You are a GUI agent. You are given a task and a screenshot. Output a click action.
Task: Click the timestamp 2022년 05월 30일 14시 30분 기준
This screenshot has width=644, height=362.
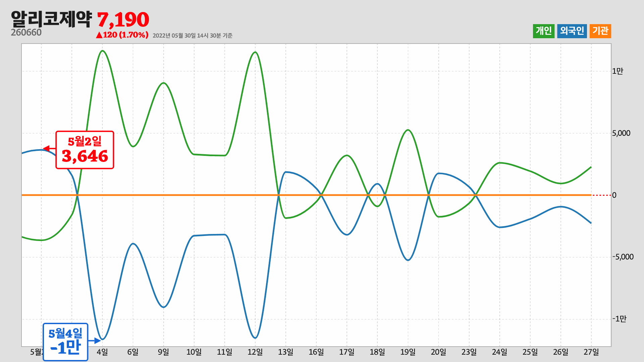(x=193, y=36)
